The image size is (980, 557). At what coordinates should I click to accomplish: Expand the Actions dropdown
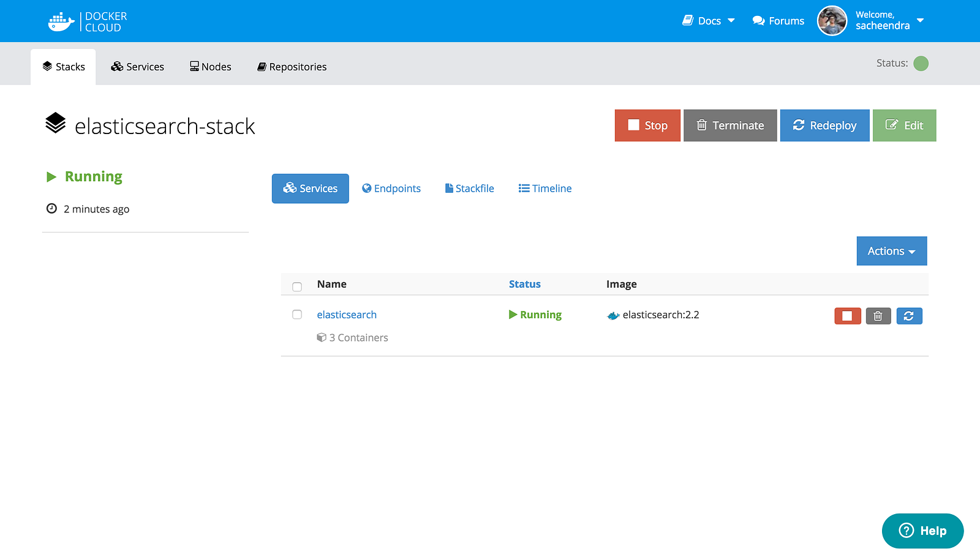pos(892,251)
